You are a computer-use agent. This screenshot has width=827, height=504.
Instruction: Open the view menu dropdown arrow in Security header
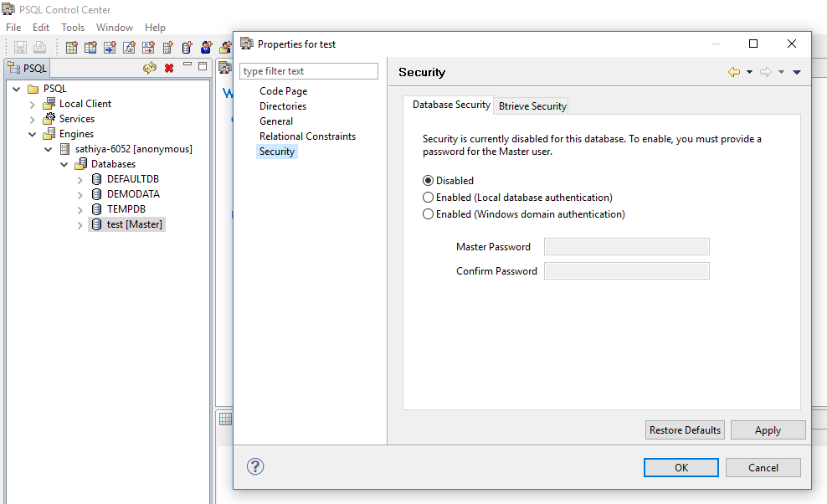pyautogui.click(x=797, y=73)
